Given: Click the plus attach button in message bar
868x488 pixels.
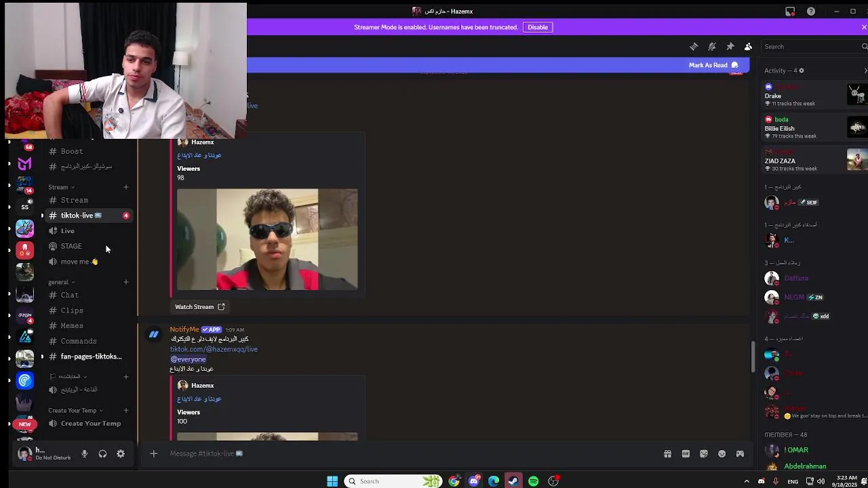Looking at the screenshot, I should click(153, 453).
